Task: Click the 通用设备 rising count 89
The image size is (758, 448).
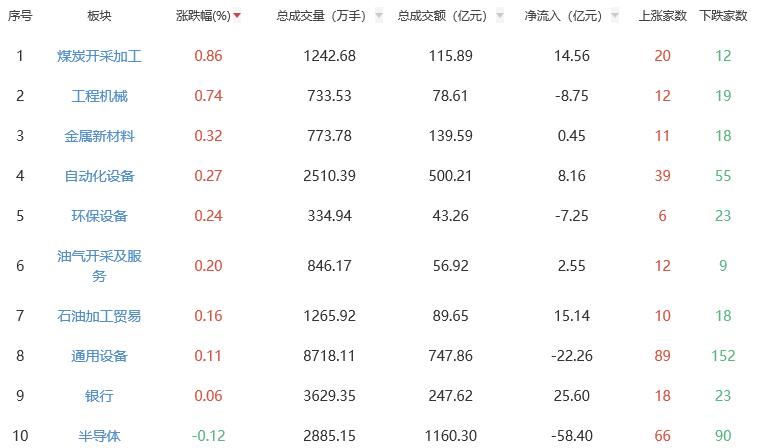Action: coord(662,356)
